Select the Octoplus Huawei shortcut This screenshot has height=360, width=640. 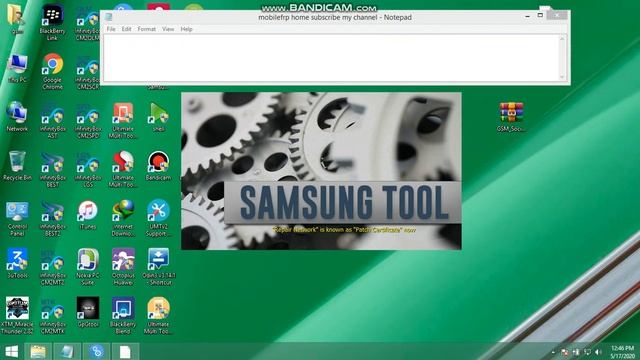[x=123, y=267]
